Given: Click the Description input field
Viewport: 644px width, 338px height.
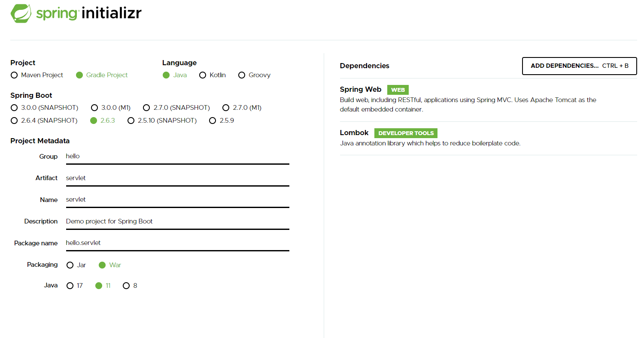Looking at the screenshot, I should pyautogui.click(x=177, y=222).
